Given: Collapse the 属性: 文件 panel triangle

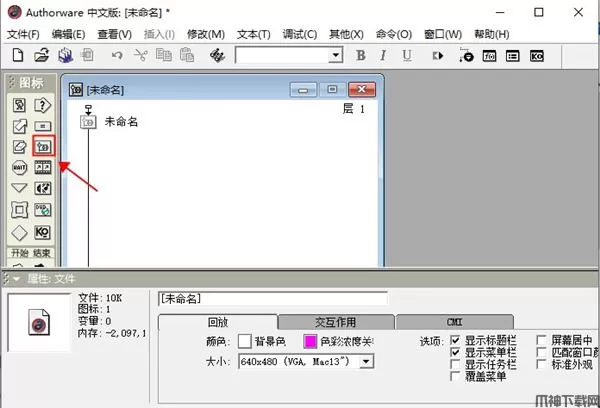Looking at the screenshot, I should tap(16, 279).
